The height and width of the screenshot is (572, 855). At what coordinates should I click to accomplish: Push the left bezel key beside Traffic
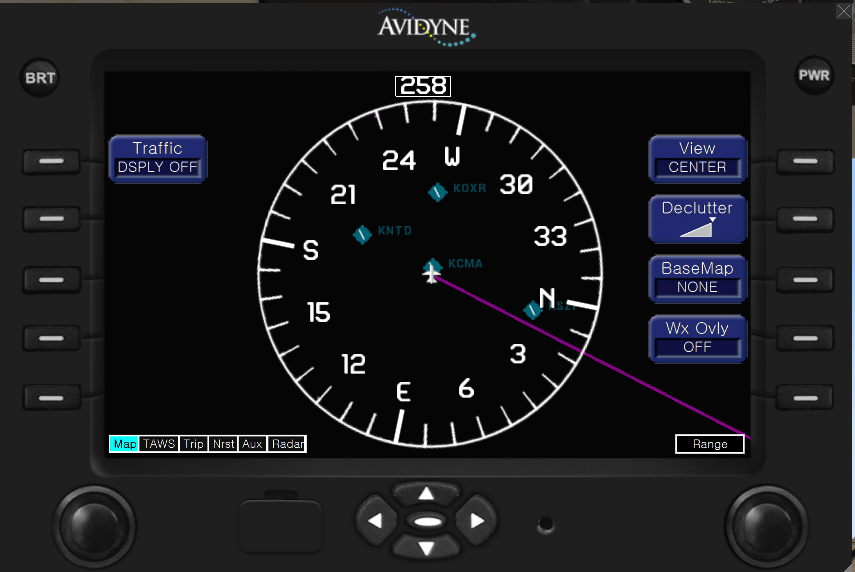(51, 162)
